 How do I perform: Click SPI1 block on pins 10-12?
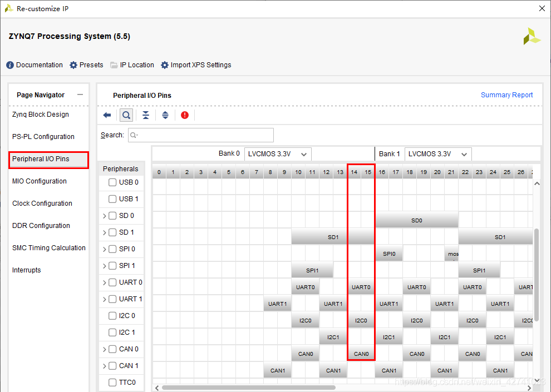312,270
